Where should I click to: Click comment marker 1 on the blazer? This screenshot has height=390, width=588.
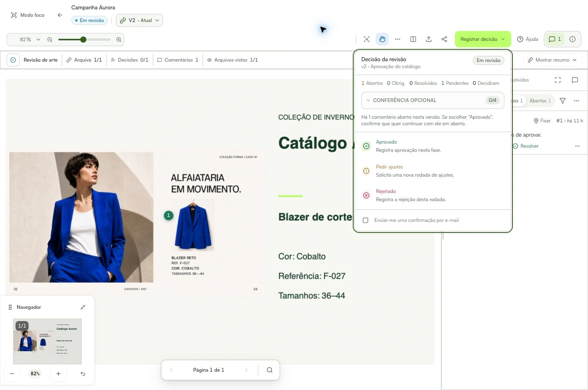coord(169,215)
